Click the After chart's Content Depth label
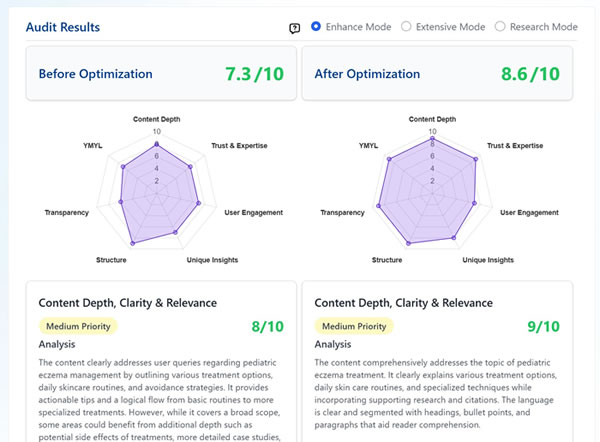Image resolution: width=600 pixels, height=442 pixels. tap(432, 119)
